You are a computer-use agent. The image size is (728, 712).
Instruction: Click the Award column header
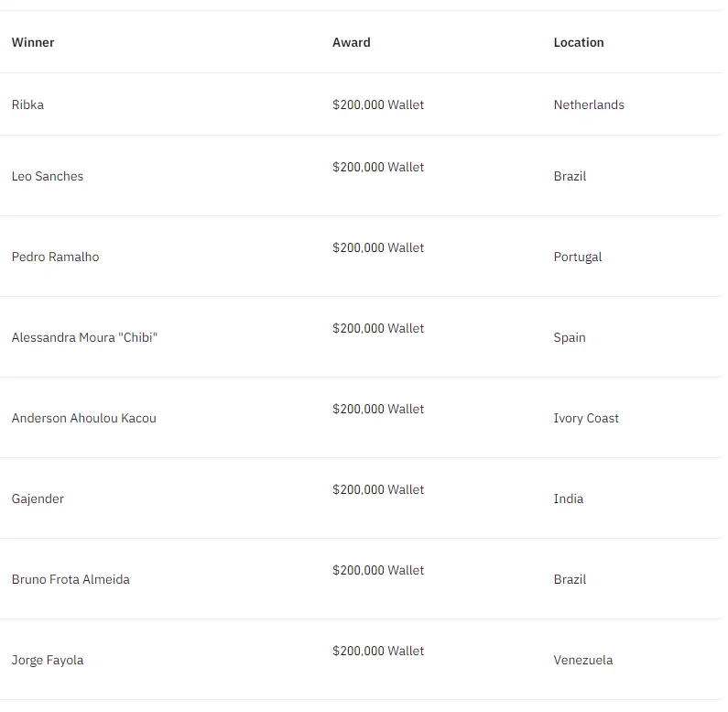pos(351,42)
